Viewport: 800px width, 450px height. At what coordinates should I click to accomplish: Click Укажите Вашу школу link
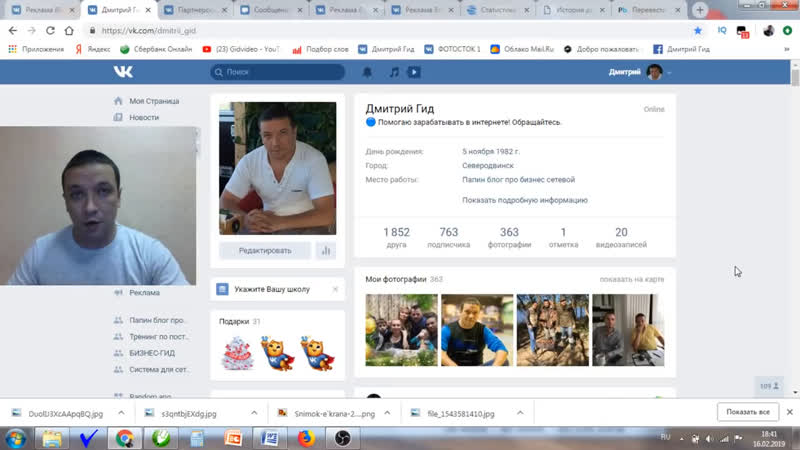point(272,289)
